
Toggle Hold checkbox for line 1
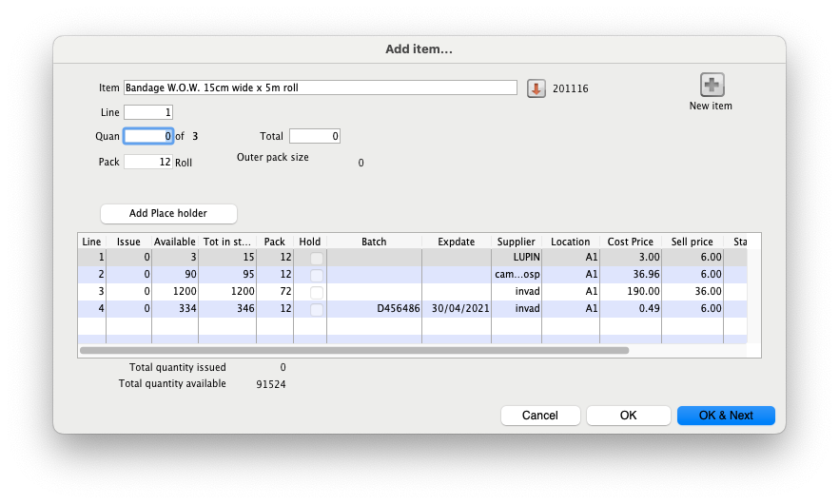coord(316,259)
